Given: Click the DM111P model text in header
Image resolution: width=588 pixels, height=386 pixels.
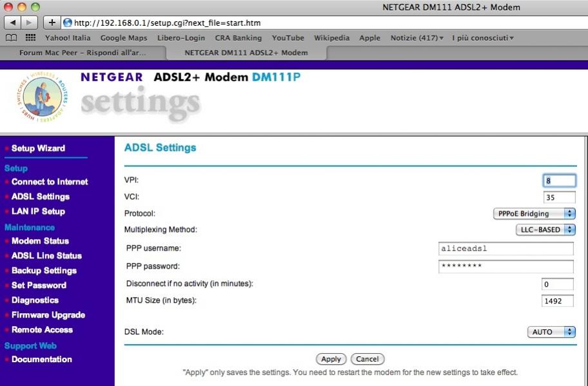Looking at the screenshot, I should (277, 77).
